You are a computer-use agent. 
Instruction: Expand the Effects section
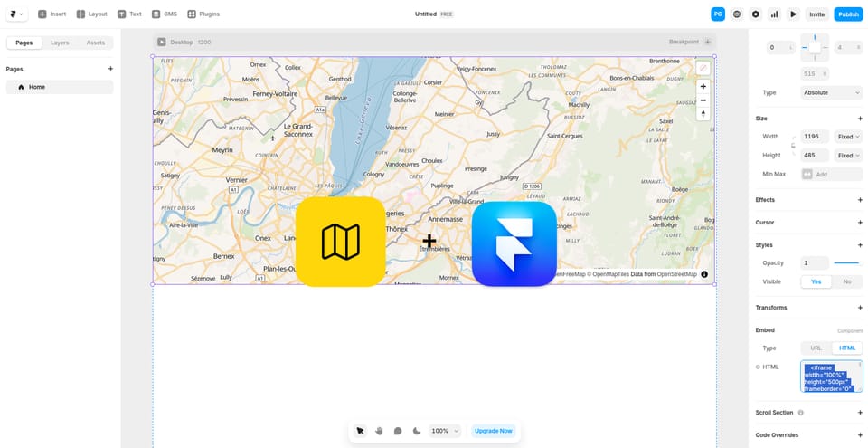860,200
